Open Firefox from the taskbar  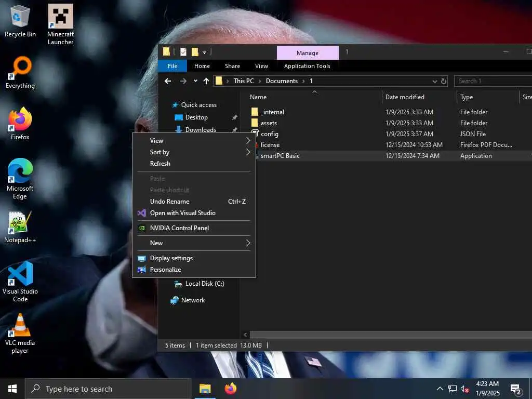(230, 389)
